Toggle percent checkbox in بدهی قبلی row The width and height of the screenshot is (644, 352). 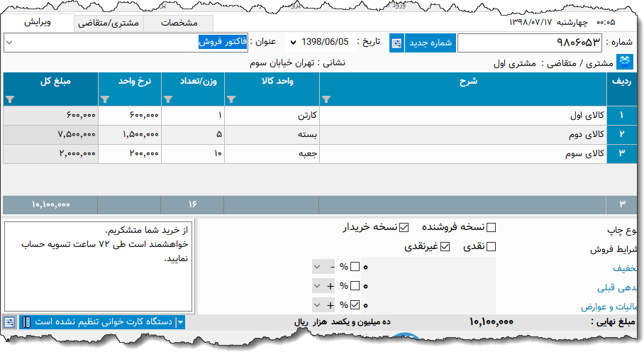point(355,285)
